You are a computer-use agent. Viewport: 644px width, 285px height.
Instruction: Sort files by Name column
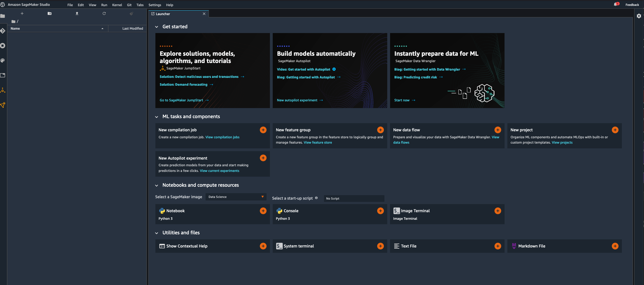[57, 29]
